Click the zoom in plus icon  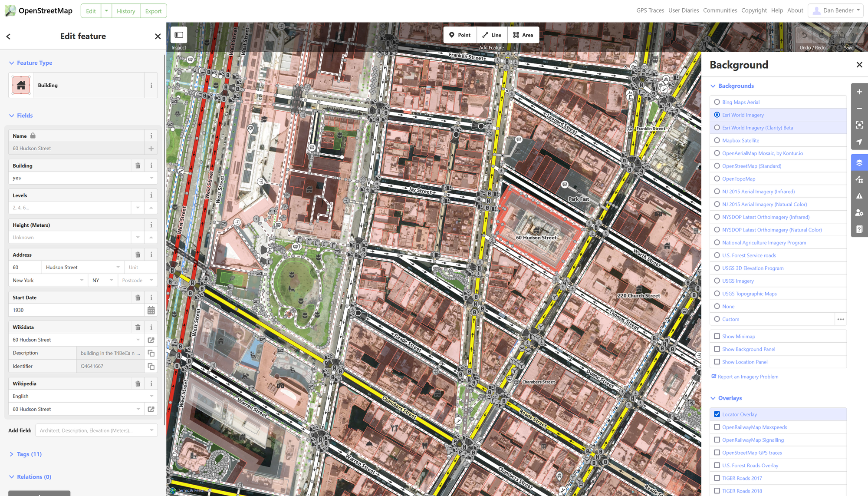pyautogui.click(x=859, y=92)
